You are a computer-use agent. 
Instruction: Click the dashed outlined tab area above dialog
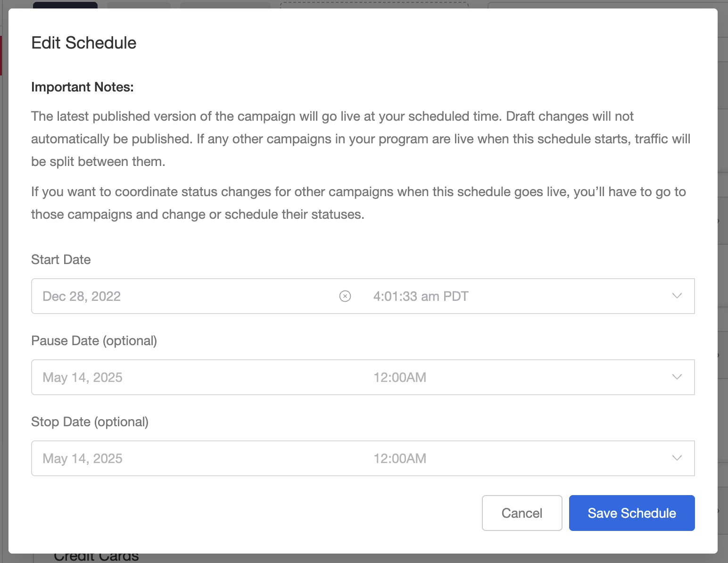click(x=374, y=5)
